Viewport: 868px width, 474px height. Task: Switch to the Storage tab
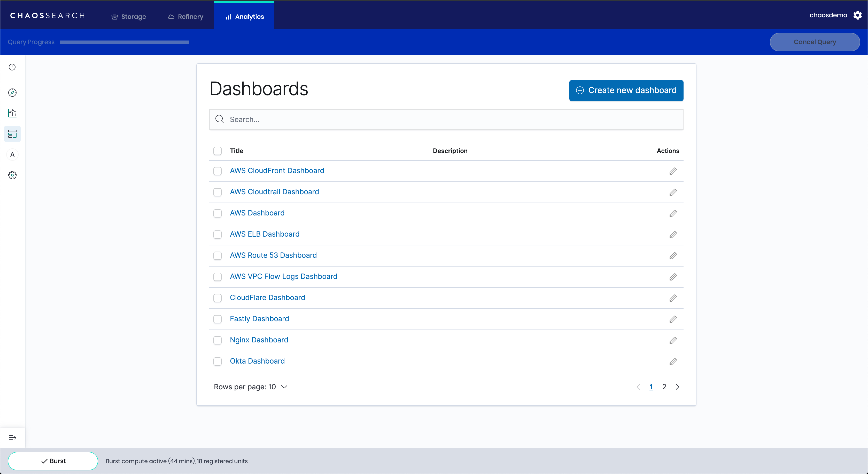tap(129, 17)
